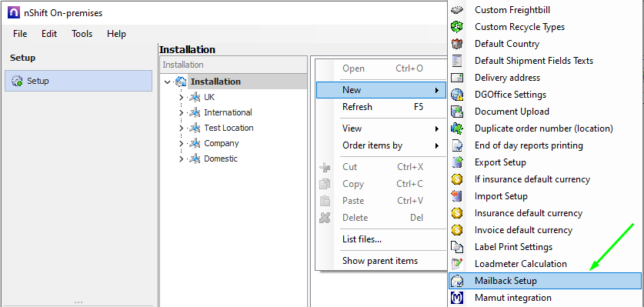This screenshot has height=307, width=644.
Task: Click the Domestic node icon
Action: pyautogui.click(x=195, y=159)
